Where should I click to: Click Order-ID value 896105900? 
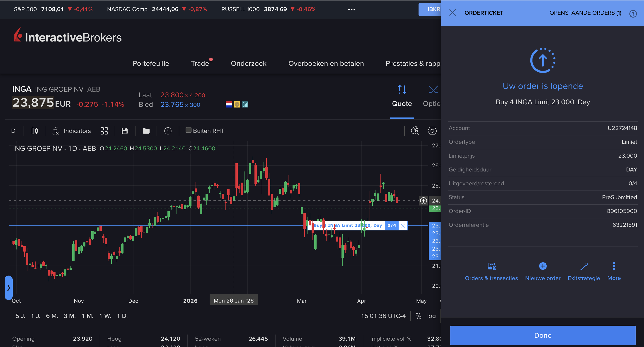point(622,211)
